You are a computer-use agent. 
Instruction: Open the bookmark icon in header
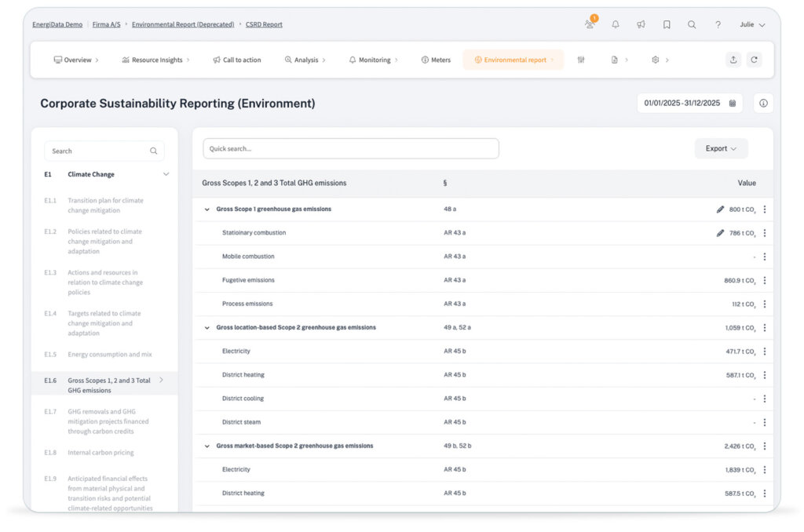coord(667,24)
